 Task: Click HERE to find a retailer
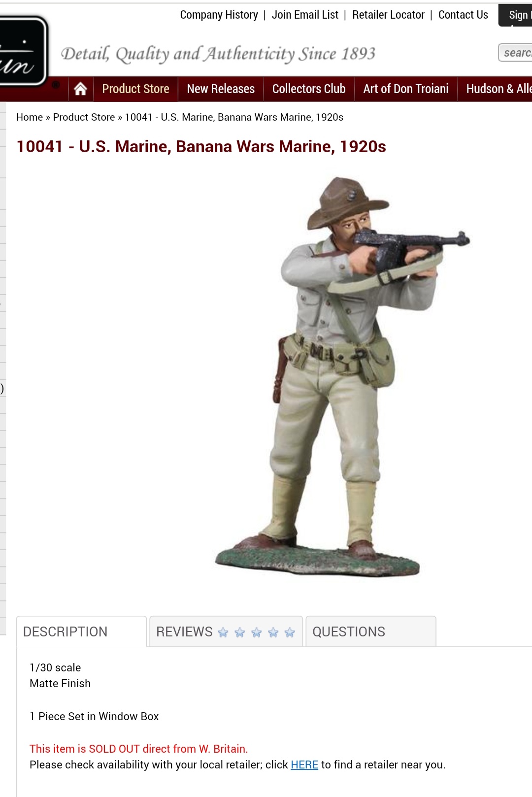click(x=304, y=765)
